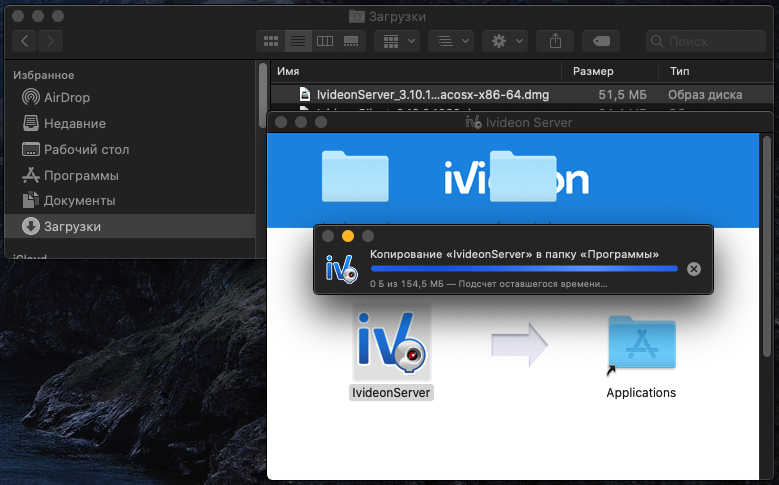The width and height of the screenshot is (779, 485).
Task: Click the Applications label text
Action: pos(641,393)
